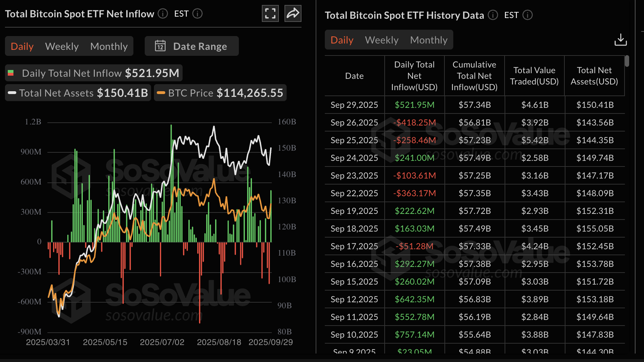Click the share arrow icon
Screen dimensions: 644x362
(293, 14)
